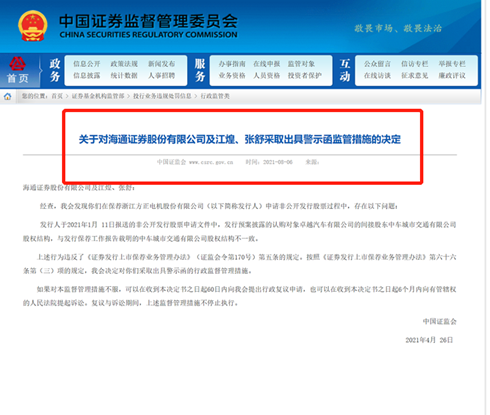Click 信访专栏 link
490x415 pixels.
click(415, 64)
